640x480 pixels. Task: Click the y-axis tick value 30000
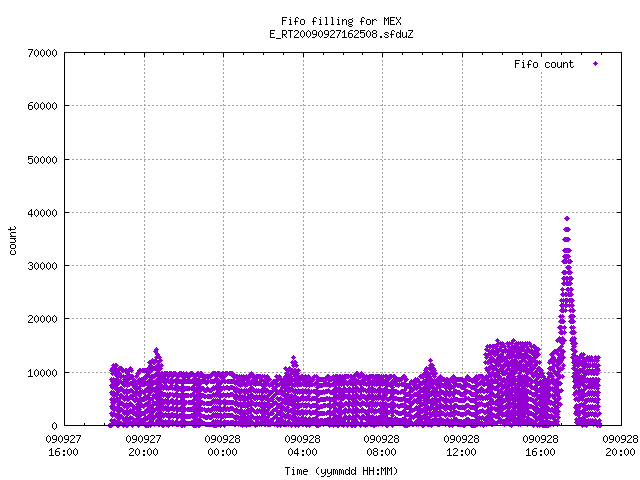(42, 266)
